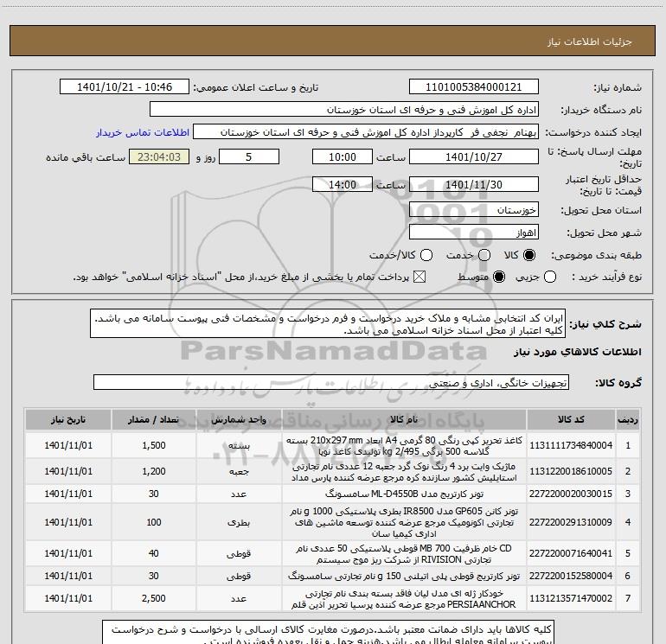The width and height of the screenshot is (666, 644).
Task: Click quantity 2,500 in row 7
Action: [x=154, y=598]
